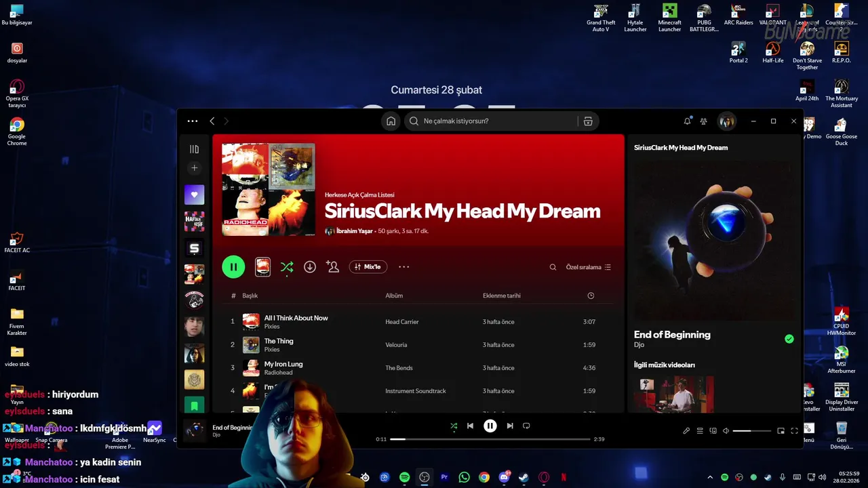
Task: Open the S logo playlist in sidebar
Action: click(x=195, y=247)
